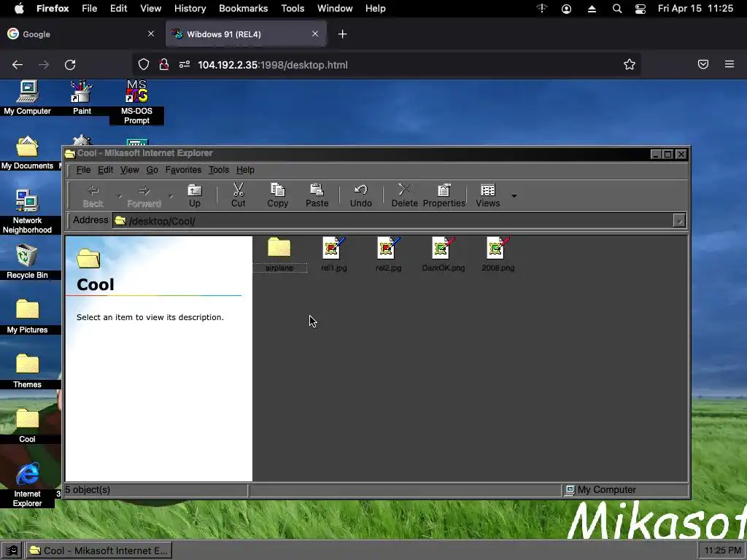The image size is (747, 560).
Task: Open the Go menu
Action: coord(152,170)
